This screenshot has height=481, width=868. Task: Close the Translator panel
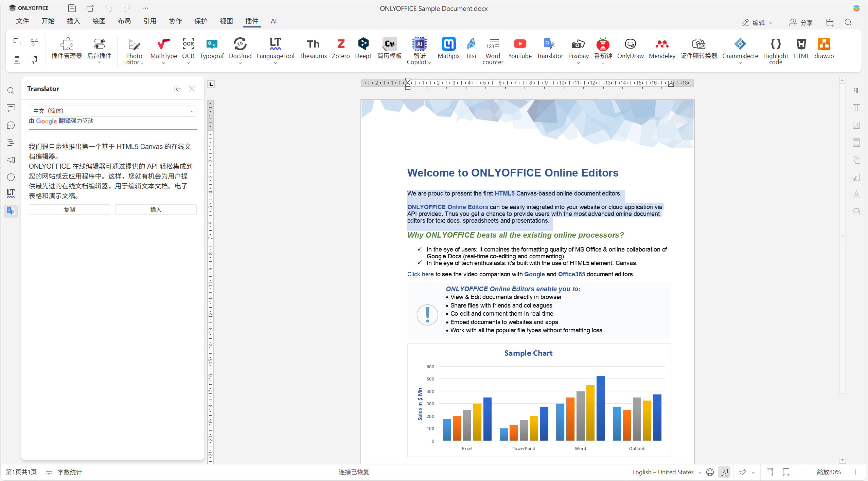(192, 89)
